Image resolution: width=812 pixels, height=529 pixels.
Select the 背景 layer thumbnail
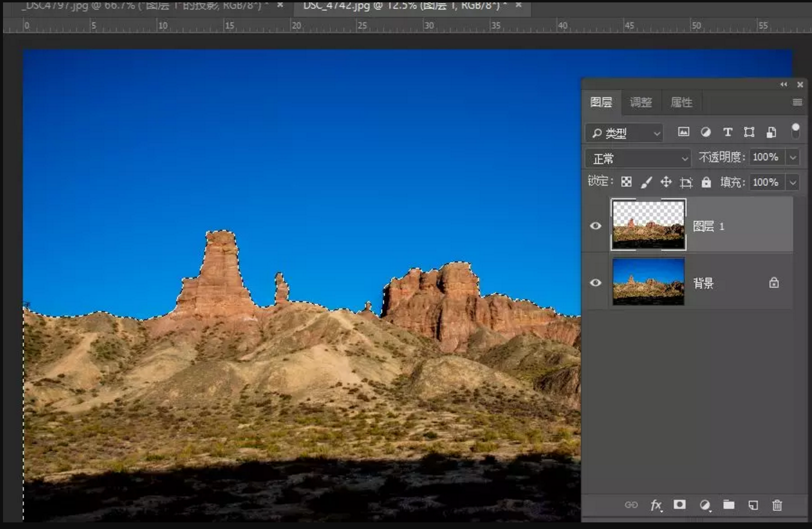(648, 282)
